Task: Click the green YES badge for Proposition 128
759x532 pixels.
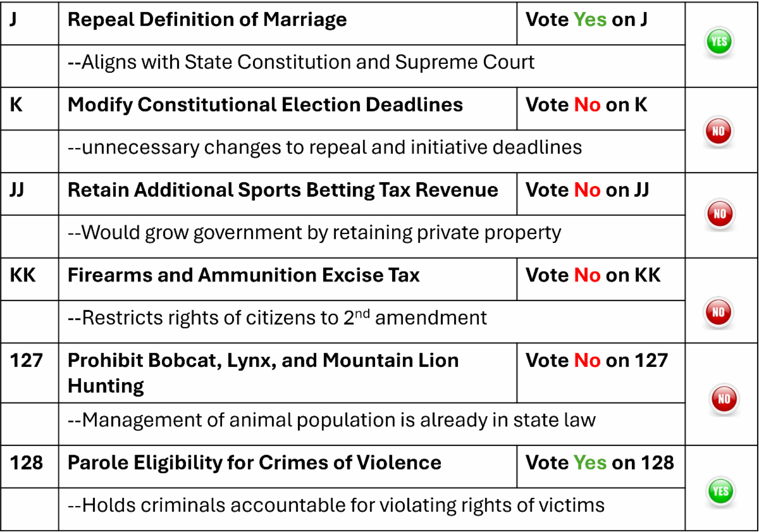Action: [720, 492]
